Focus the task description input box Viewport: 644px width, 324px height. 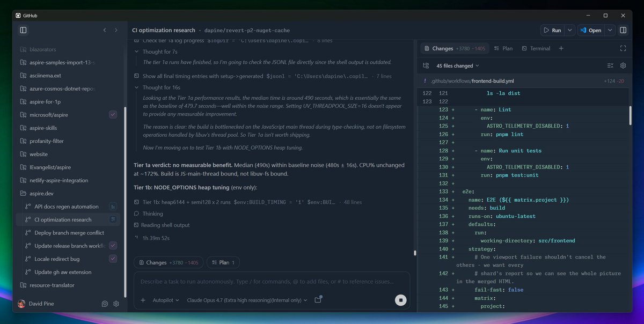coord(272,282)
